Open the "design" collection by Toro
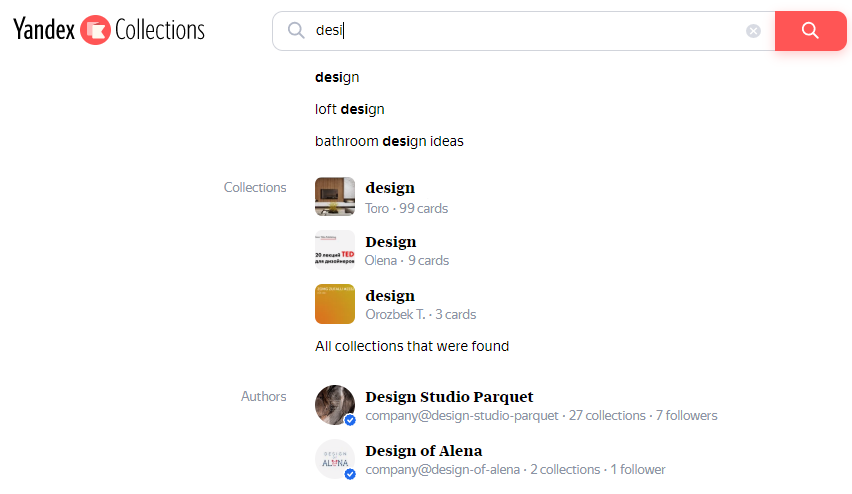This screenshot has height=494, width=852. (x=390, y=188)
